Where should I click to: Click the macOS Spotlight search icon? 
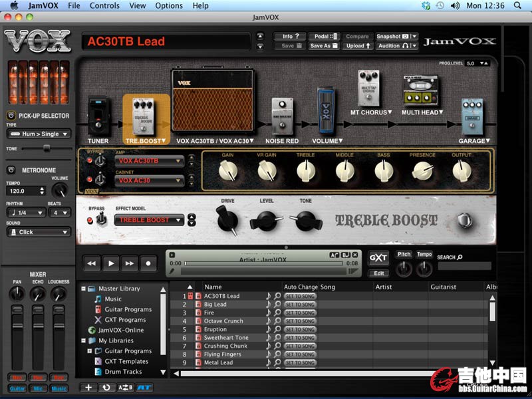click(x=517, y=5)
